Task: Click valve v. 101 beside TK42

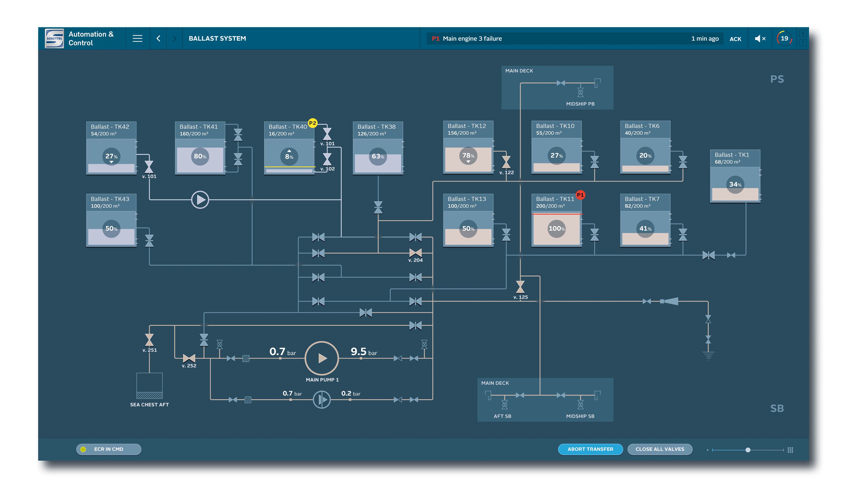Action: [x=149, y=167]
